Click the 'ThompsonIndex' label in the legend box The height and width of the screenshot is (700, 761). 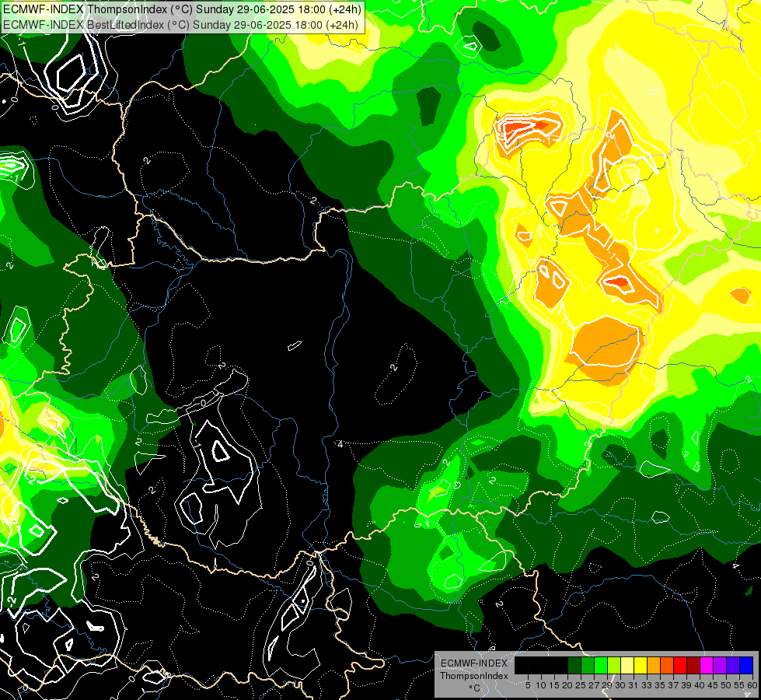tap(474, 676)
